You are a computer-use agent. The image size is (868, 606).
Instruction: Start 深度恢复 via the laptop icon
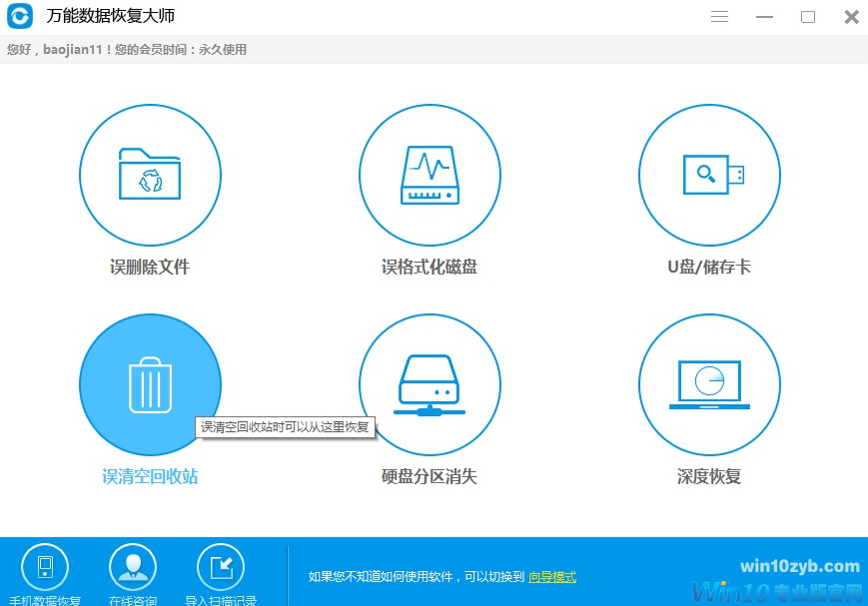tap(709, 385)
